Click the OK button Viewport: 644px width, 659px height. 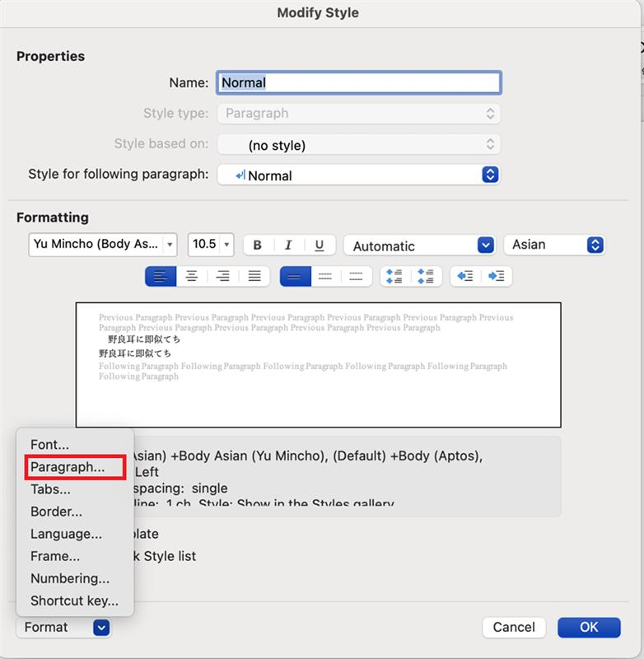point(589,628)
